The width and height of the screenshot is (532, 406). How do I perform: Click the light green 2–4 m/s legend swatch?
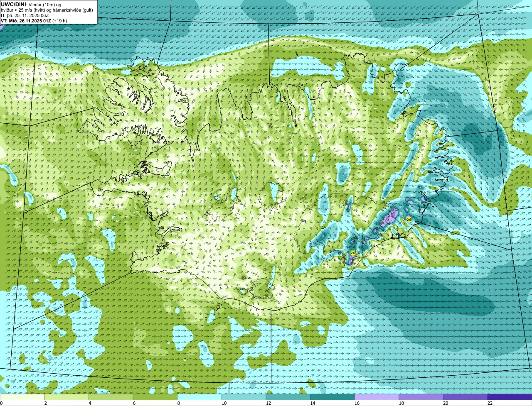coord(66,397)
